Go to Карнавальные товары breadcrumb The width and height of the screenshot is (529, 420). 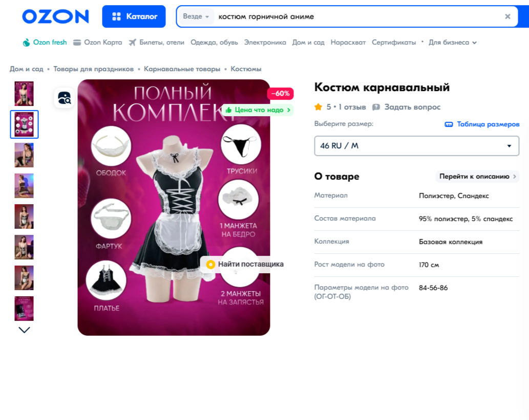182,69
